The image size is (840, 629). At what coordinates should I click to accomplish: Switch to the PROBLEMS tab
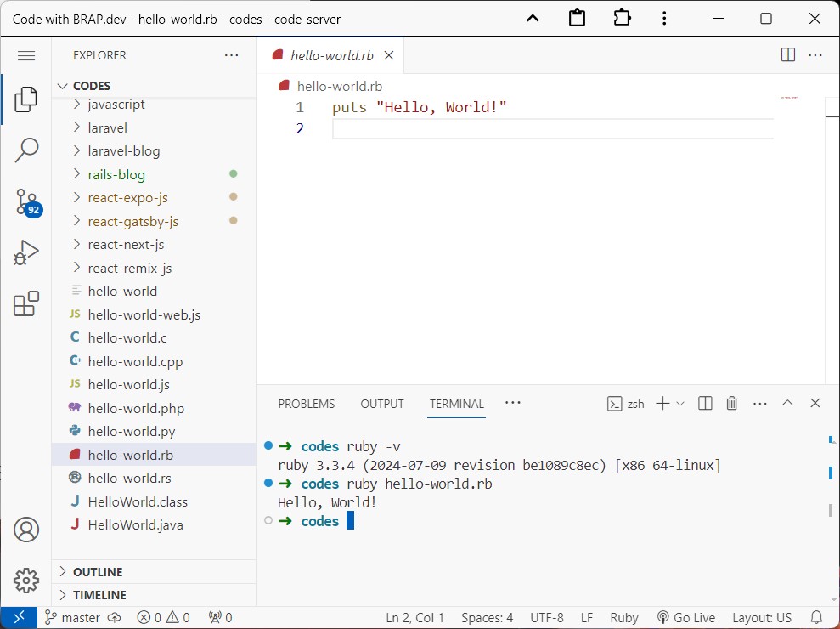[x=307, y=404]
